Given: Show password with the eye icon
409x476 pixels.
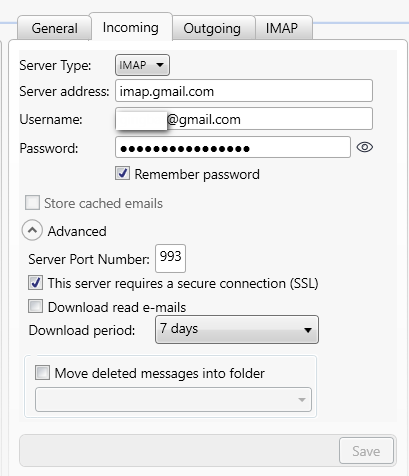Looking at the screenshot, I should [365, 147].
